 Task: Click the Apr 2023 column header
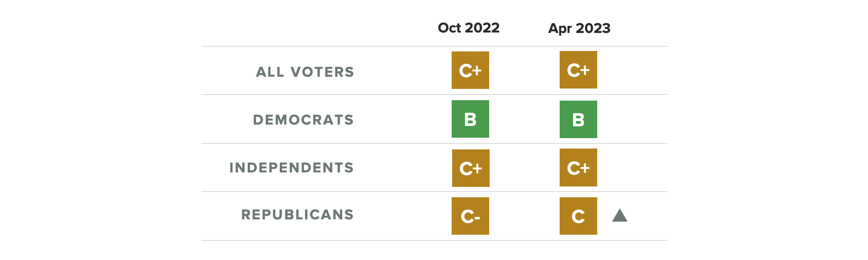[579, 28]
